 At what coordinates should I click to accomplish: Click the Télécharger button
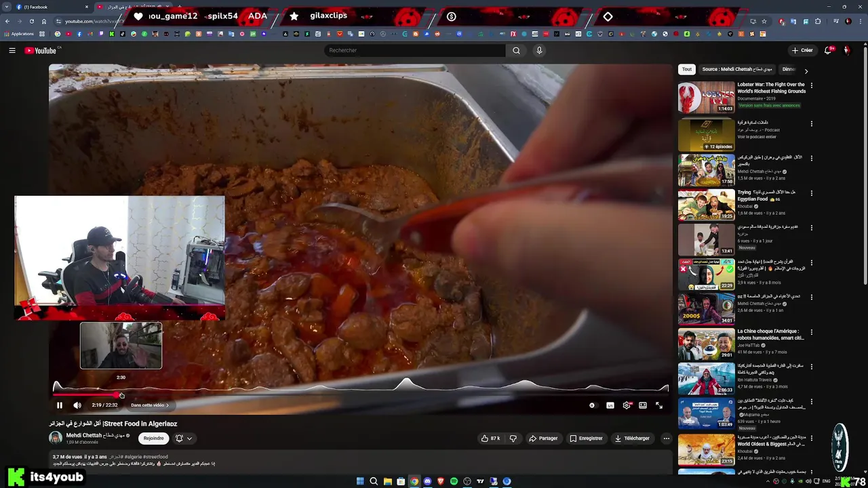[632, 439]
